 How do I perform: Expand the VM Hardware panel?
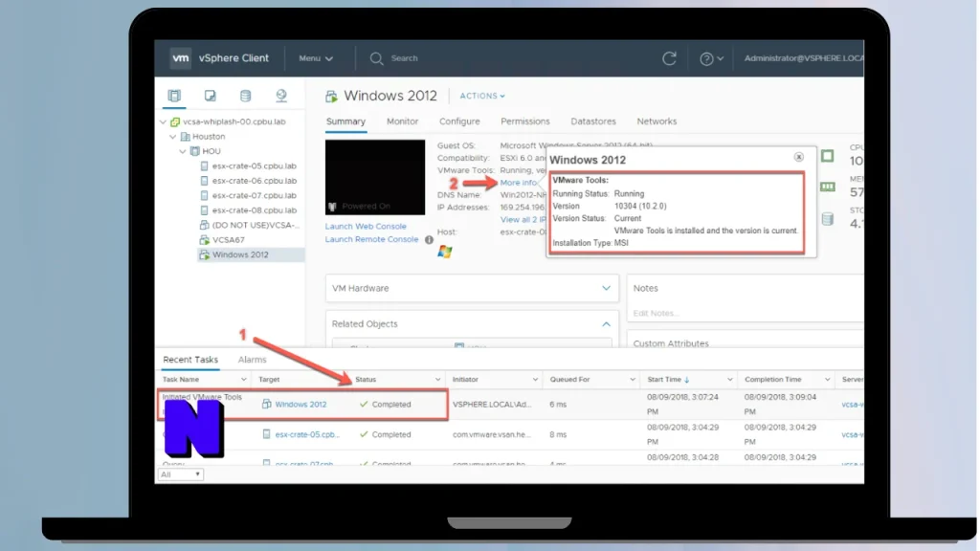606,288
